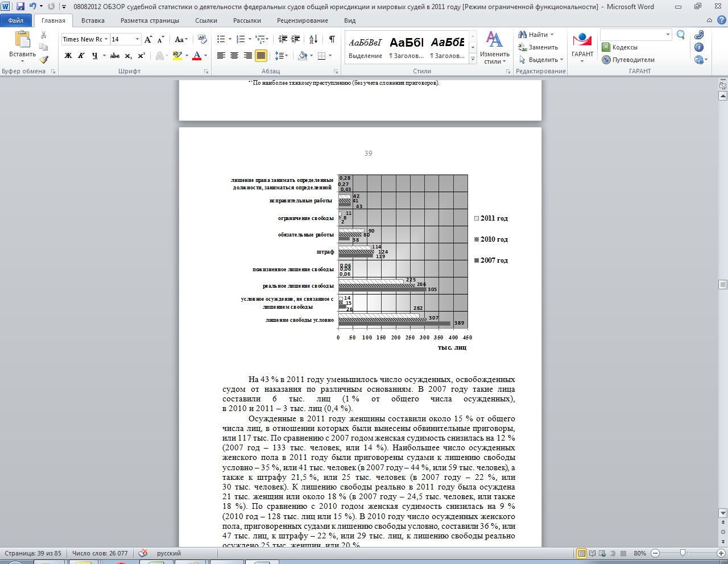Click the Redo icon in title bar
728x564 pixels.
pyautogui.click(x=51, y=6)
